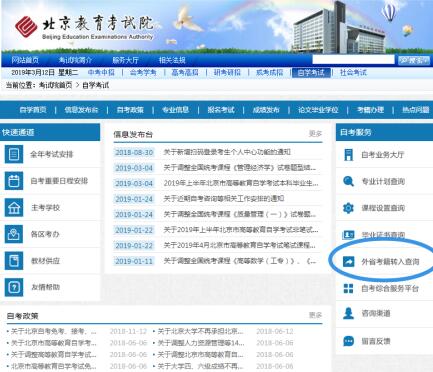
Task: Open 信息发布台 in the blue menu bar
Action: tap(81, 110)
